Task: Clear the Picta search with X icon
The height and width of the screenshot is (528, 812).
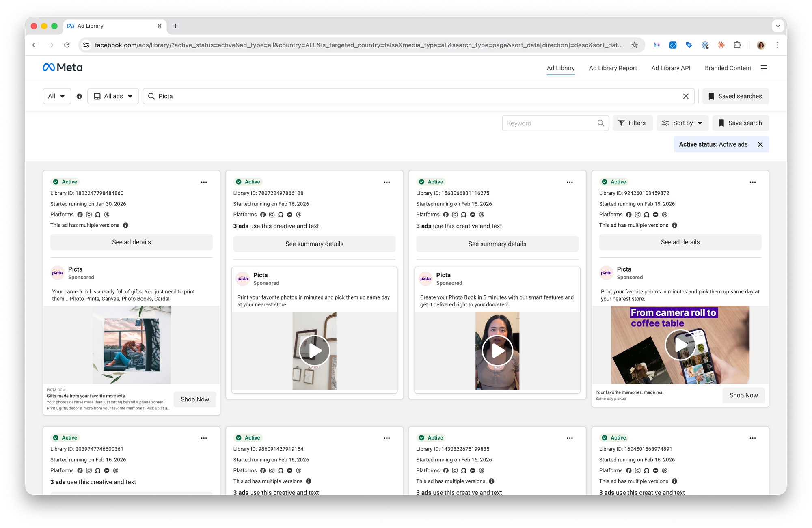Action: tap(686, 96)
